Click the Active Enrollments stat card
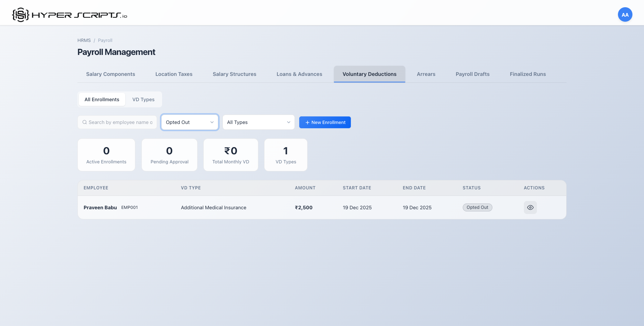 106,155
